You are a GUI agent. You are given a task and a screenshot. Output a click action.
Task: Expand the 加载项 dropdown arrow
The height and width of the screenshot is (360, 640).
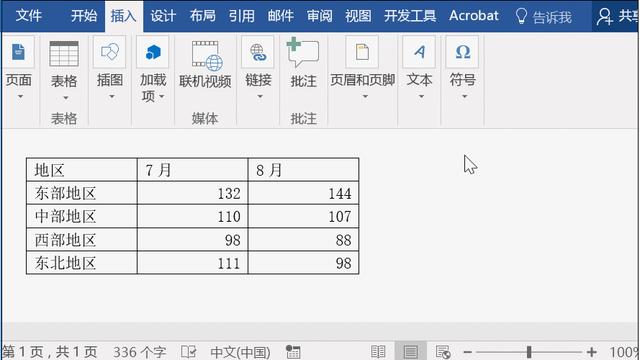click(162, 97)
